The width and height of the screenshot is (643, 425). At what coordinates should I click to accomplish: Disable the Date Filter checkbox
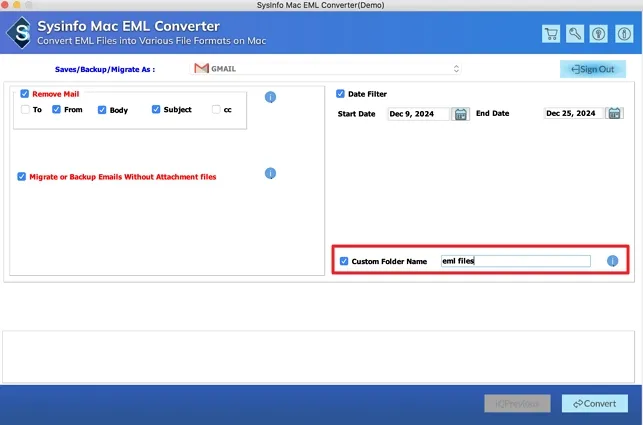(x=340, y=94)
